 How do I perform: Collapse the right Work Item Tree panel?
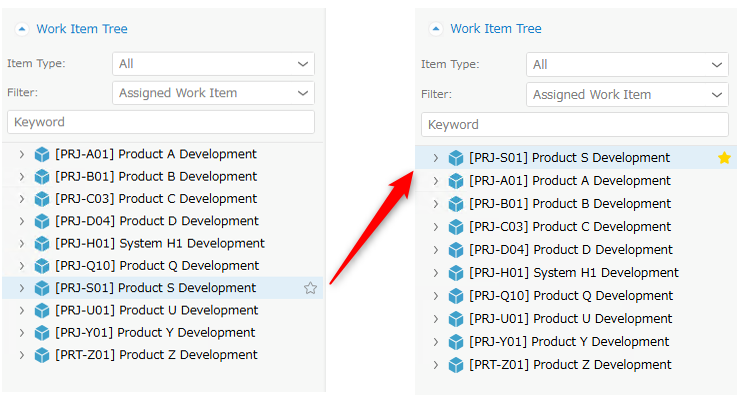435,29
